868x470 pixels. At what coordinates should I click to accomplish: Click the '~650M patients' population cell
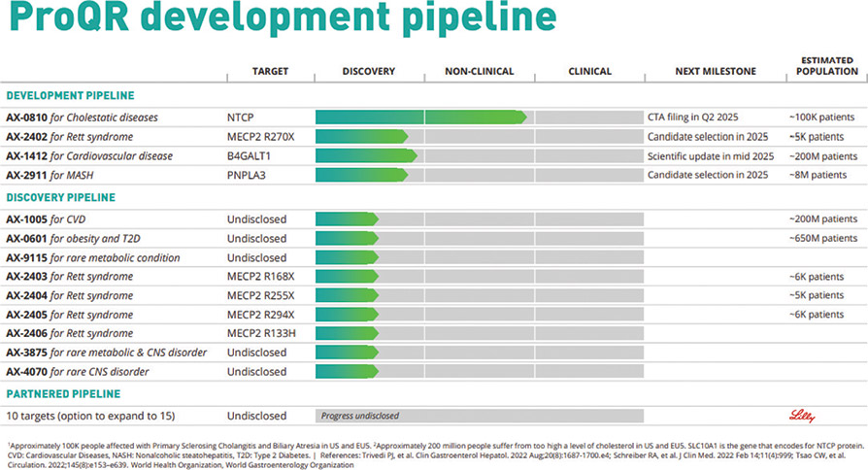(x=823, y=238)
